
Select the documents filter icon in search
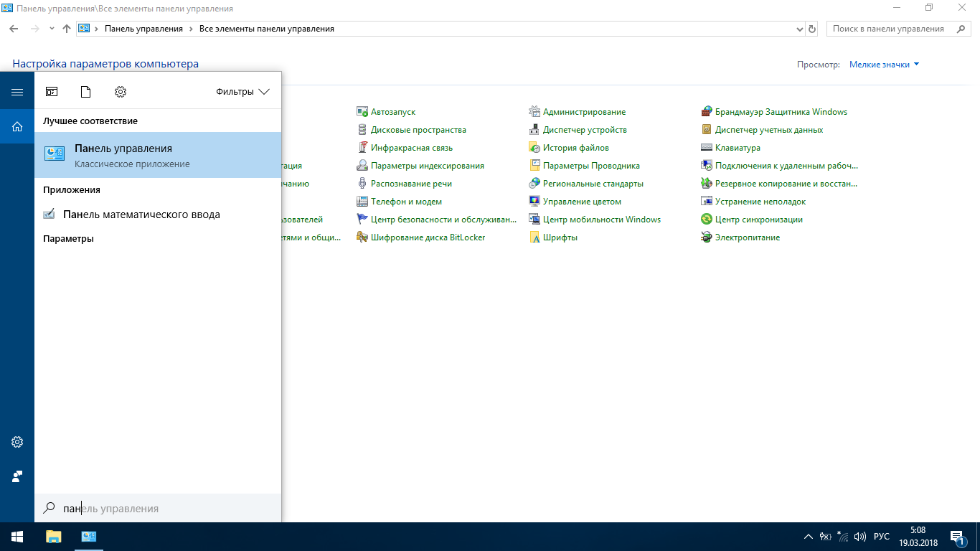(x=86, y=92)
